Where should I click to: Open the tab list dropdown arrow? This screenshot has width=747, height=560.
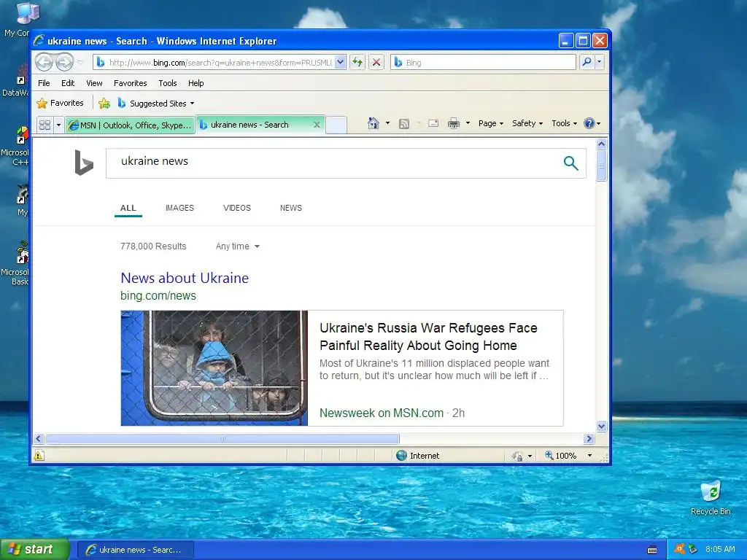tap(58, 125)
